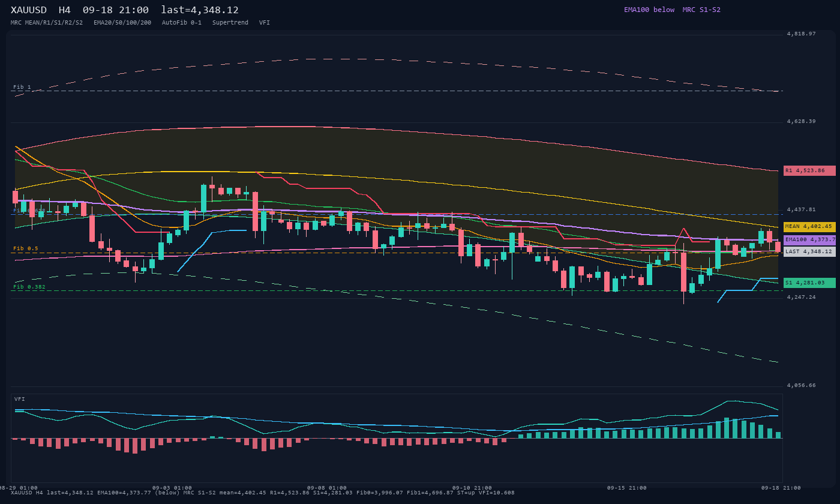Click the bottom status summary line
This screenshot has height=504, width=840.
coord(263,493)
